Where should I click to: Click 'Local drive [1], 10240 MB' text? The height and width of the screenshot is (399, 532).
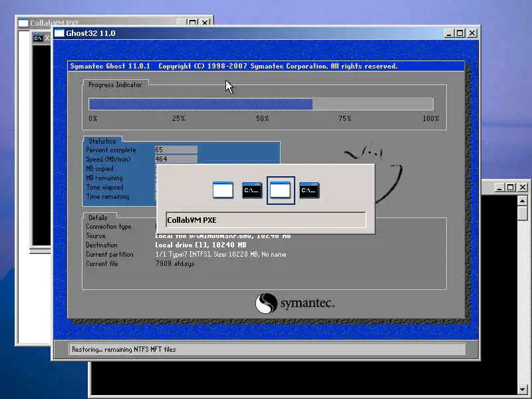201,245
